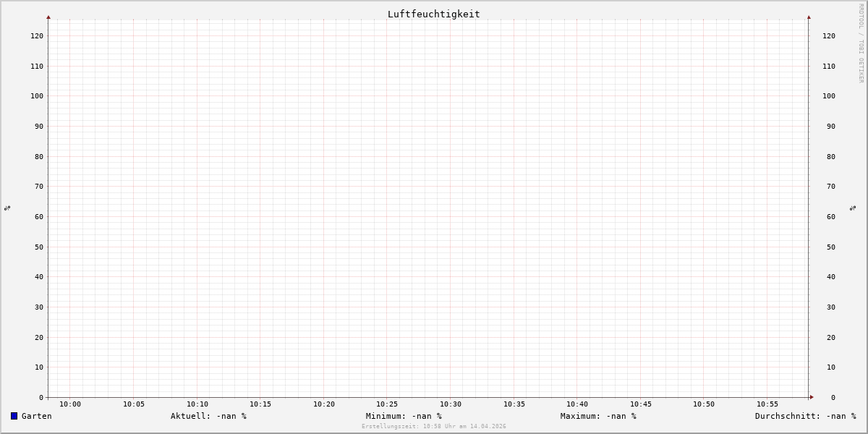
Task: Click the Erstellungszeit timestamp footer text
Action: click(x=434, y=427)
